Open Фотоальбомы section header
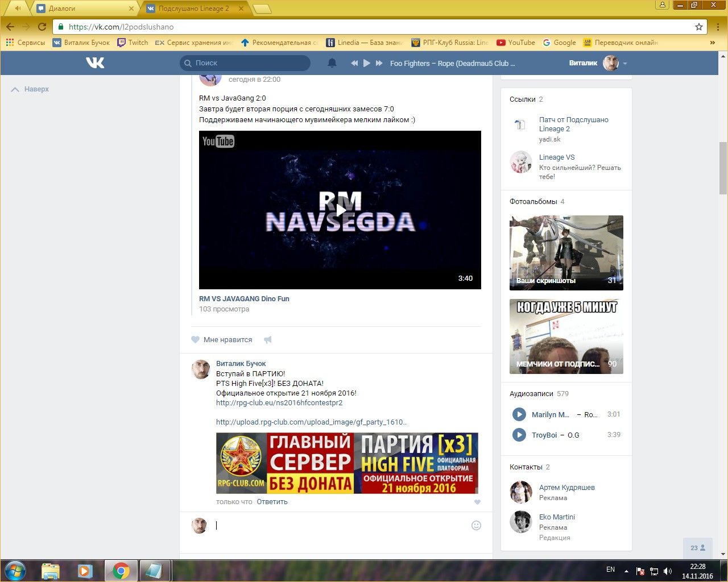 (537, 201)
